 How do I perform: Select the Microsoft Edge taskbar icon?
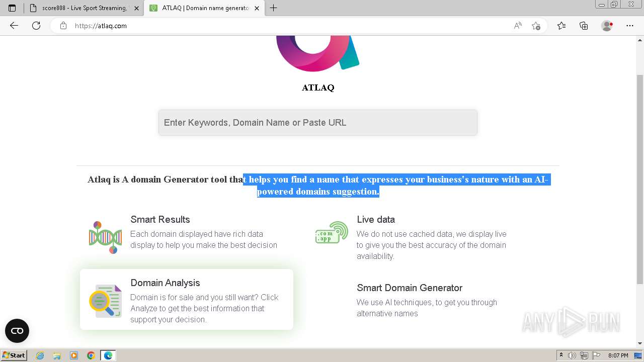point(108,355)
